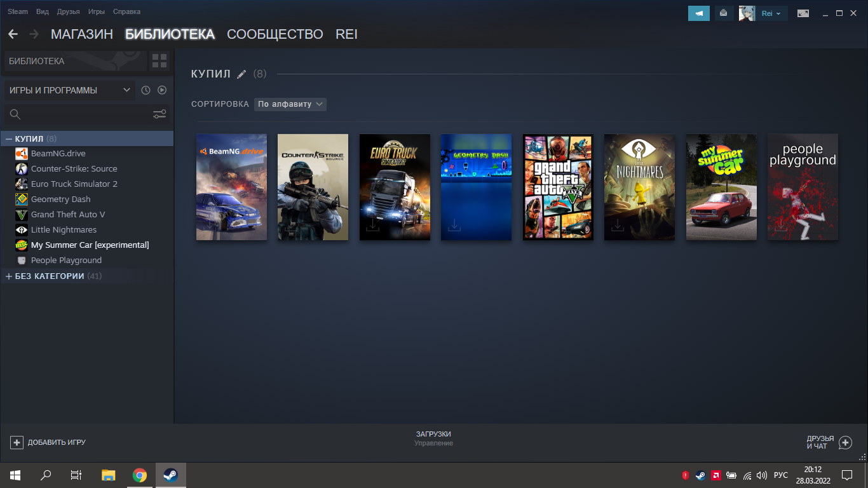Select BeamNG.drive cover art

click(x=231, y=187)
